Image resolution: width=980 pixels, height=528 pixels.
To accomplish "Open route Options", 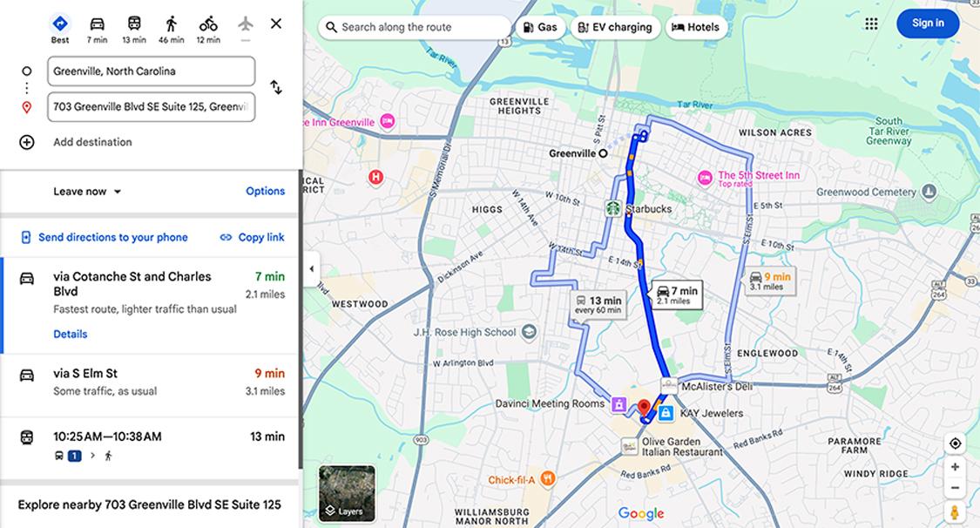I will click(265, 191).
